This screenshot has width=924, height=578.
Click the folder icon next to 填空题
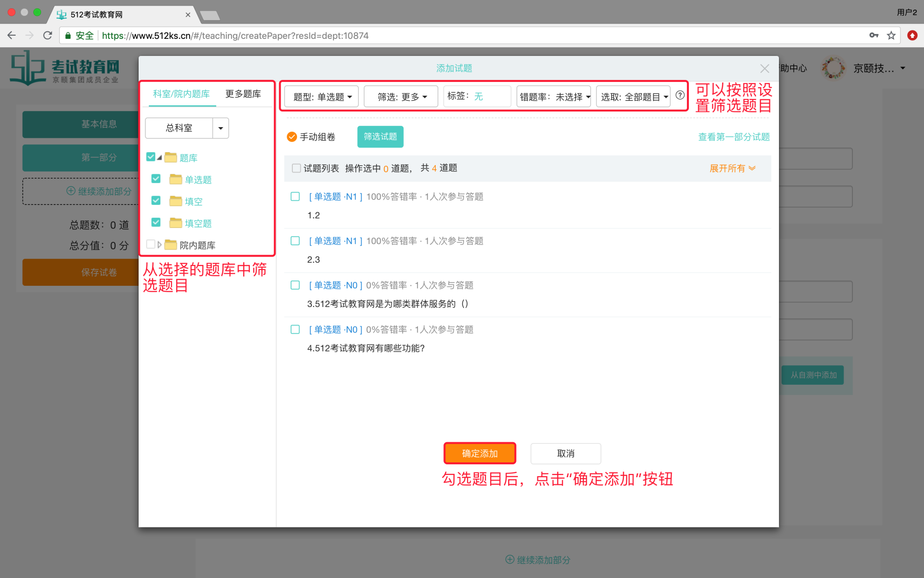[x=175, y=222]
